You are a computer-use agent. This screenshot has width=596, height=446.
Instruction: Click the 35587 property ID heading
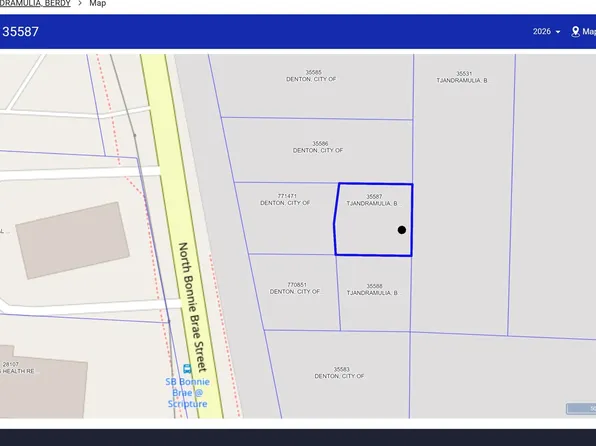click(21, 32)
